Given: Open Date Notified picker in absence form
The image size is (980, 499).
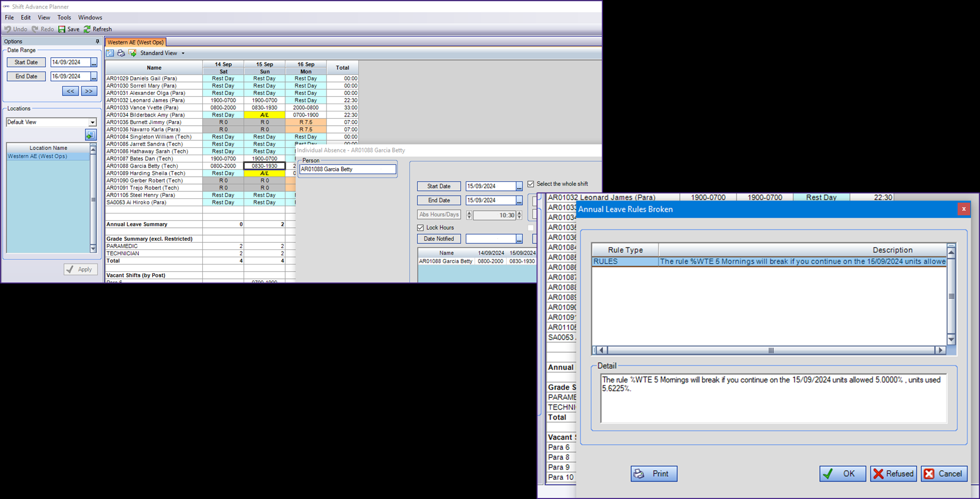Looking at the screenshot, I should pos(519,239).
